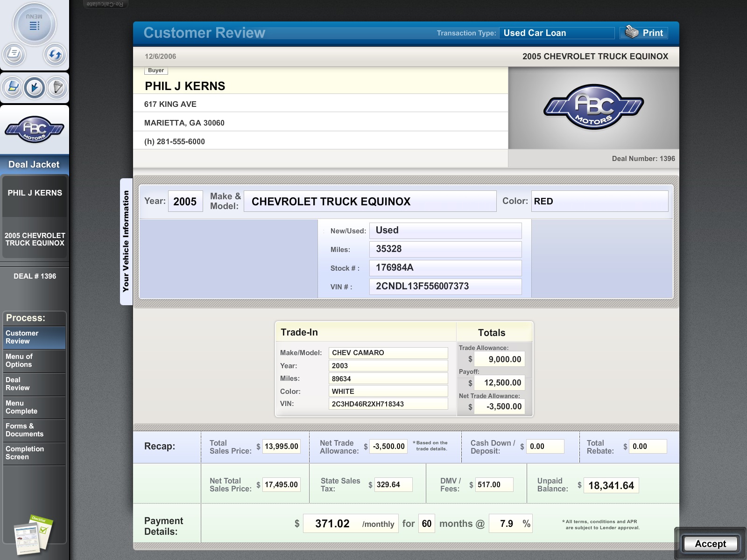Click the trade-in Year 2003

pyautogui.click(x=388, y=366)
